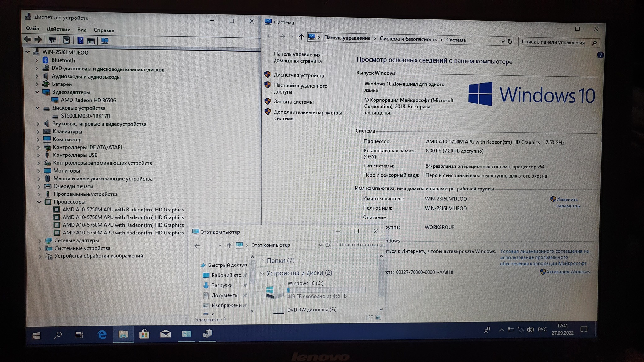The height and width of the screenshot is (362, 644).
Task: Click the Компьютер category icon in tree
Action: 47,139
